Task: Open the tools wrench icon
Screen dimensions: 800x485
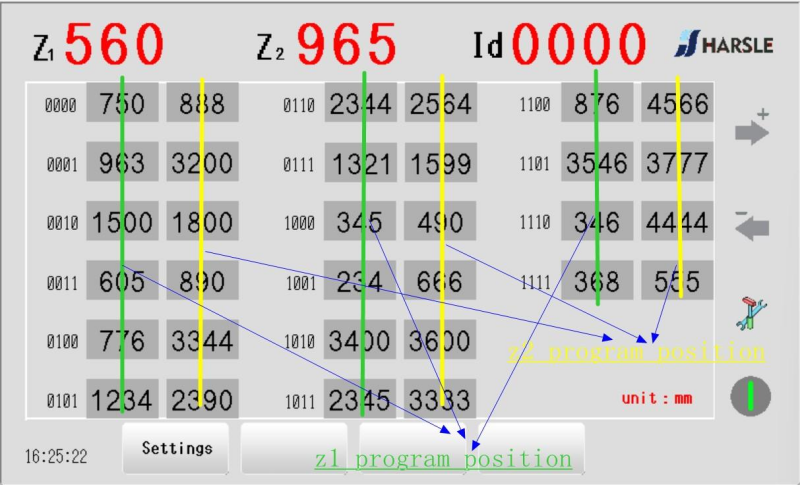Action: click(x=751, y=313)
